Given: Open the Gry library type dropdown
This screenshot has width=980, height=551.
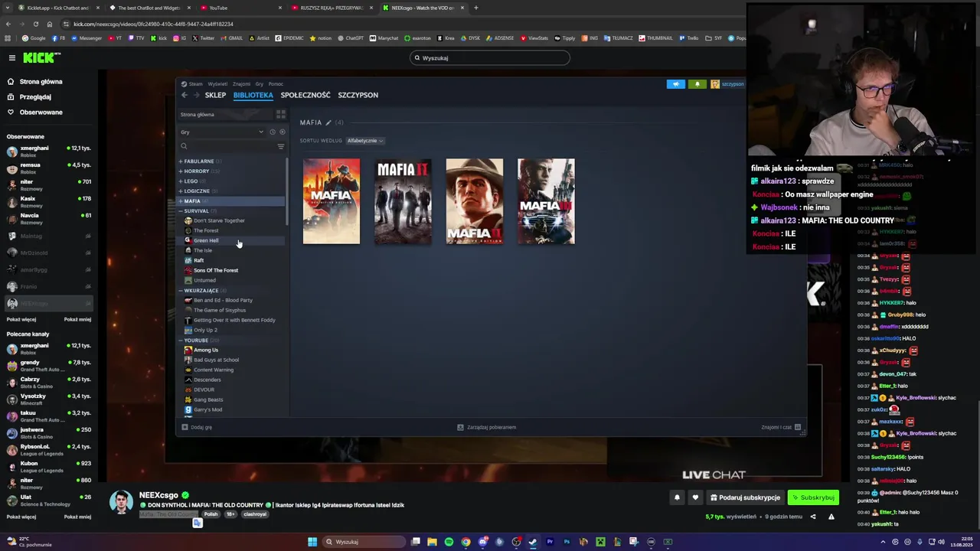Looking at the screenshot, I should [222, 132].
